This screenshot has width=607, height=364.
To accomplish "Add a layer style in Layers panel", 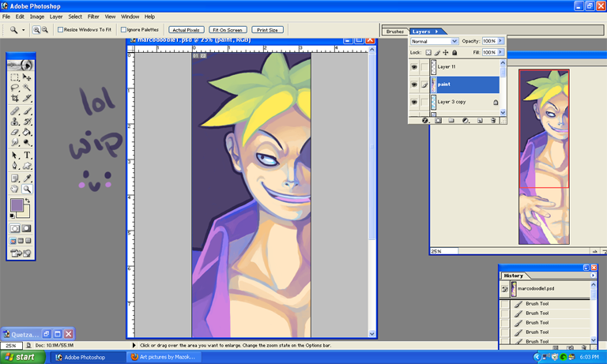I will coord(425,121).
